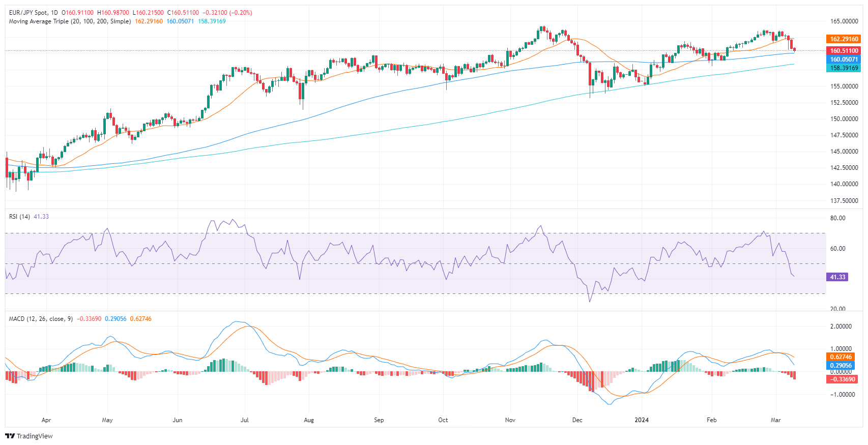
Task: Click the RSI (14) indicator label
Action: tap(19, 217)
